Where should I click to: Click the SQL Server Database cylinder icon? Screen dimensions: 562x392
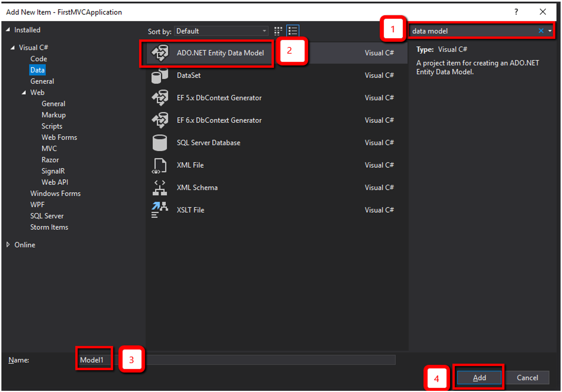(x=160, y=143)
